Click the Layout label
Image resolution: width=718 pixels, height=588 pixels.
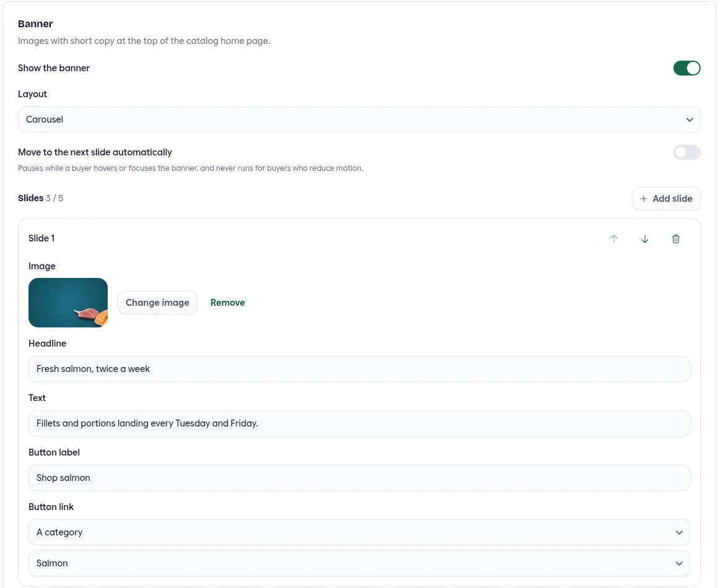(32, 94)
